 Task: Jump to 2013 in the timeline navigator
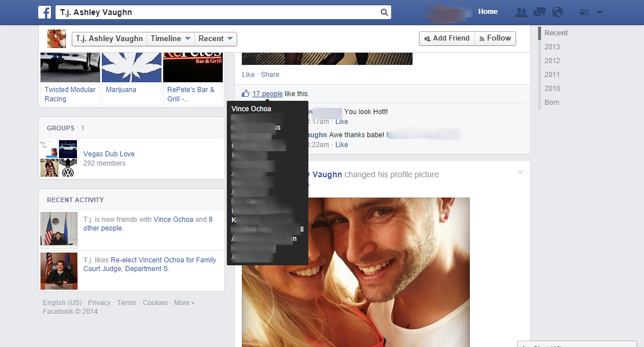pyautogui.click(x=552, y=47)
